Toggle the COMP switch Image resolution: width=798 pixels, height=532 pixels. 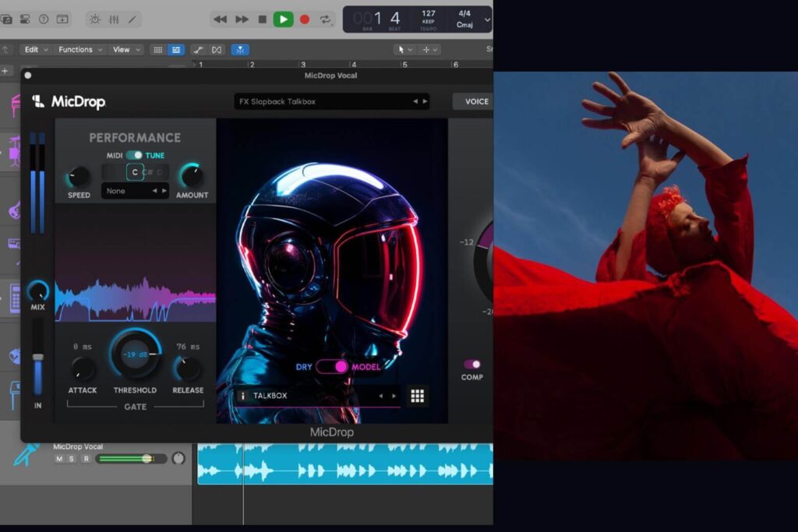click(x=471, y=365)
